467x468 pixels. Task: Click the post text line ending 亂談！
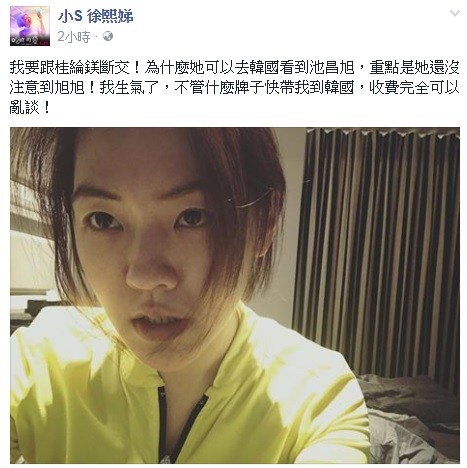(x=30, y=108)
